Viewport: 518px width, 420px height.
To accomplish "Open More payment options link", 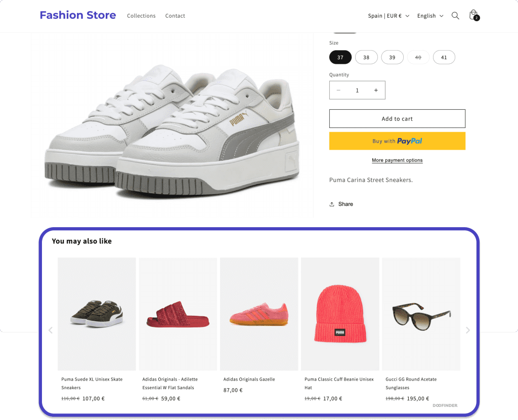I will click(397, 160).
